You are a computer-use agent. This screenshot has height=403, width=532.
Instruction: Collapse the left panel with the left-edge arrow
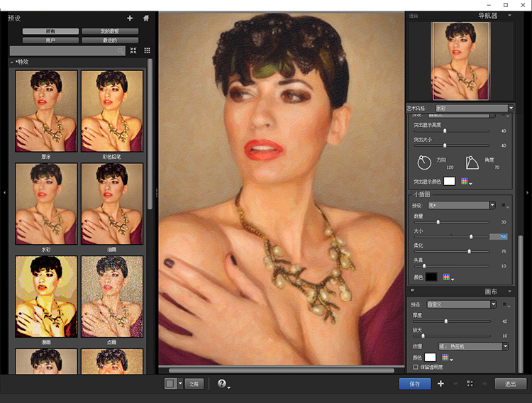click(4, 192)
